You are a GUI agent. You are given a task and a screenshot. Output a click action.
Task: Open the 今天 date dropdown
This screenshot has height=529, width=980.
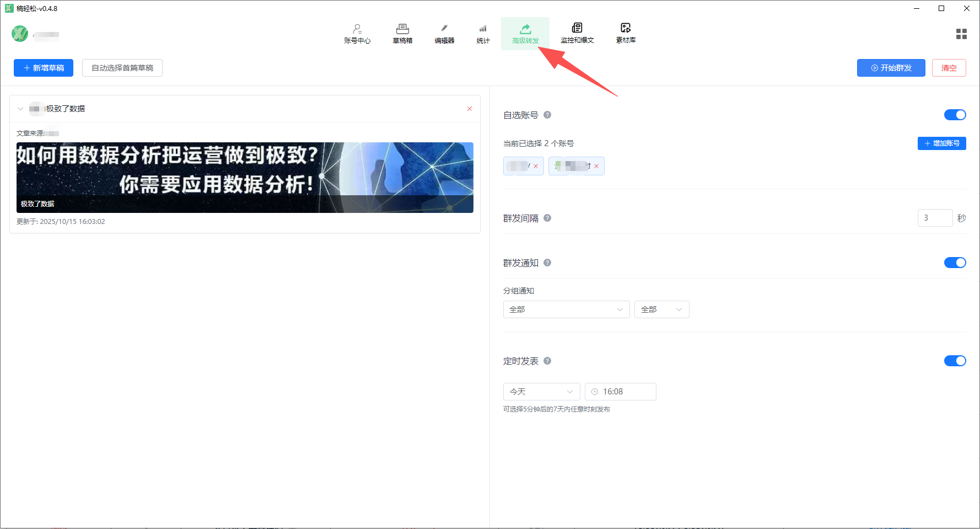(541, 392)
